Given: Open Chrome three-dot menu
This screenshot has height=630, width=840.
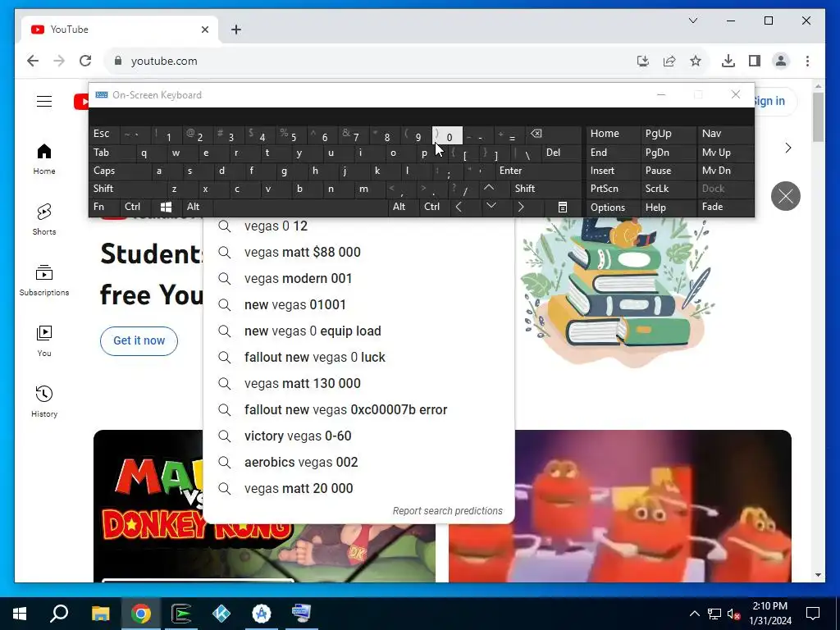Looking at the screenshot, I should tap(807, 61).
